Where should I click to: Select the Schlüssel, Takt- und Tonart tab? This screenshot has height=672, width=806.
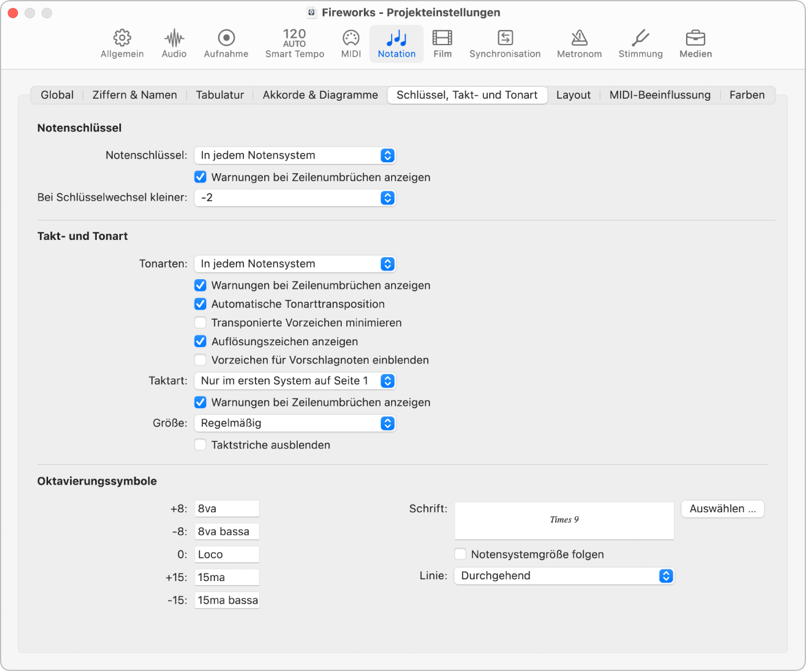coord(467,95)
